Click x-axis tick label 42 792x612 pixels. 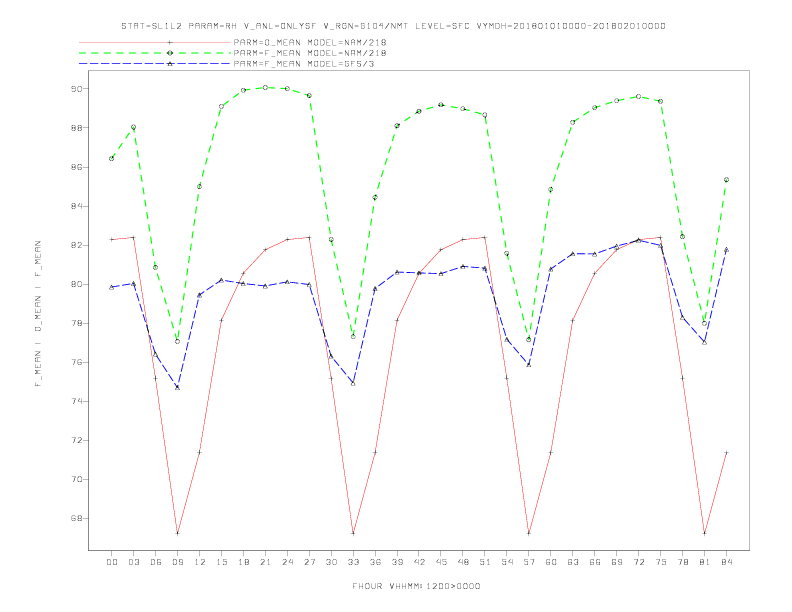[x=419, y=562]
